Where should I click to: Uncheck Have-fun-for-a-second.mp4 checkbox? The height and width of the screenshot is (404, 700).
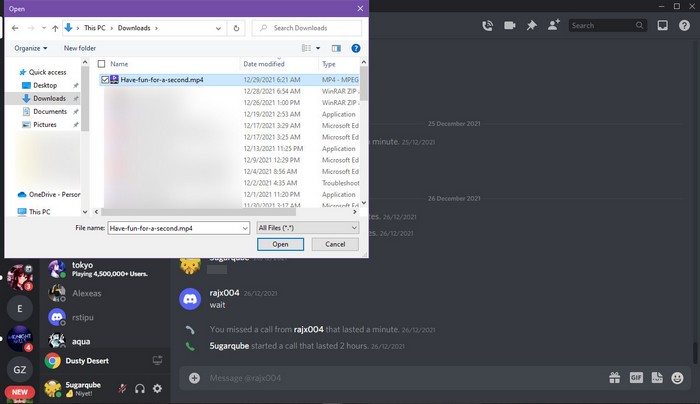pos(105,79)
